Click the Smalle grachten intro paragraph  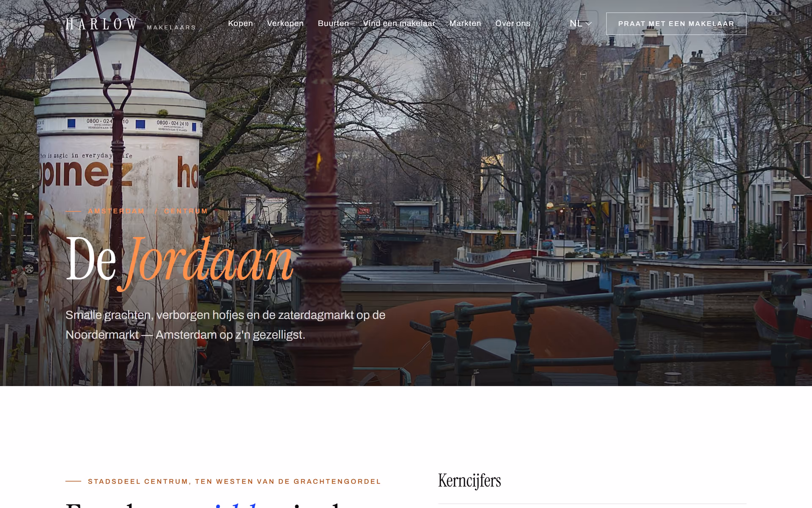coord(225,325)
